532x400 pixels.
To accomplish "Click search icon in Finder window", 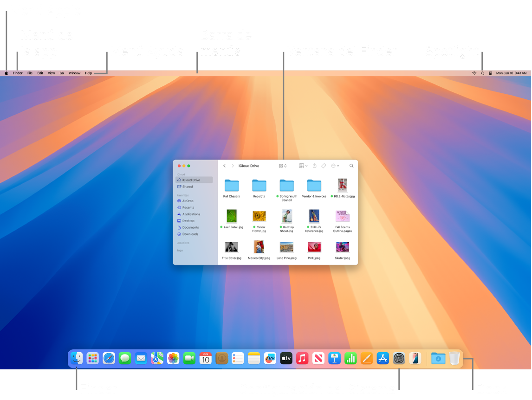I will point(351,166).
